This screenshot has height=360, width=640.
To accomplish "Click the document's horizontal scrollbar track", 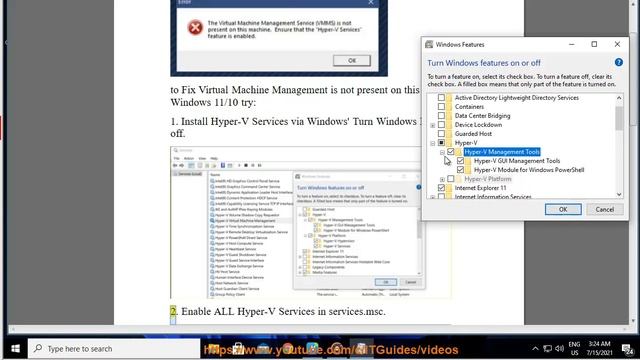I will (318, 329).
